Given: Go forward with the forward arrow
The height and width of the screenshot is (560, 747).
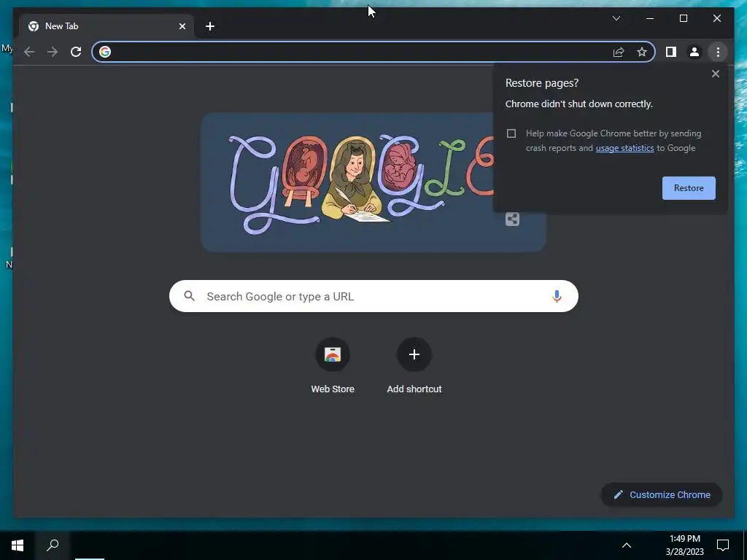Looking at the screenshot, I should (x=53, y=52).
